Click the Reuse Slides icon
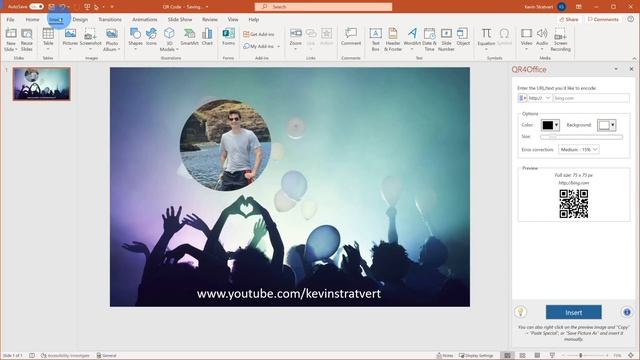Viewport: 640px width, 360px height. [x=27, y=40]
